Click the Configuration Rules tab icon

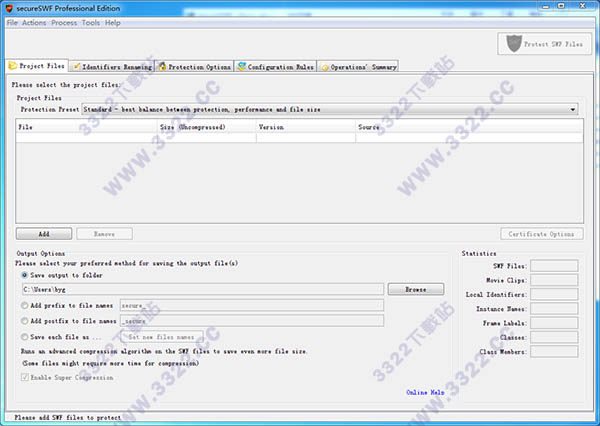[x=242, y=67]
